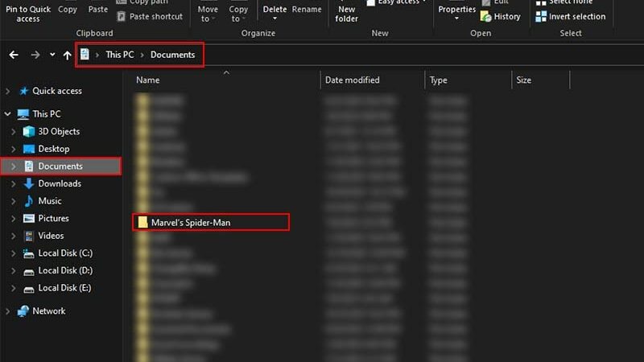
Task: Click Rename in the Organize group
Action: 307,9
